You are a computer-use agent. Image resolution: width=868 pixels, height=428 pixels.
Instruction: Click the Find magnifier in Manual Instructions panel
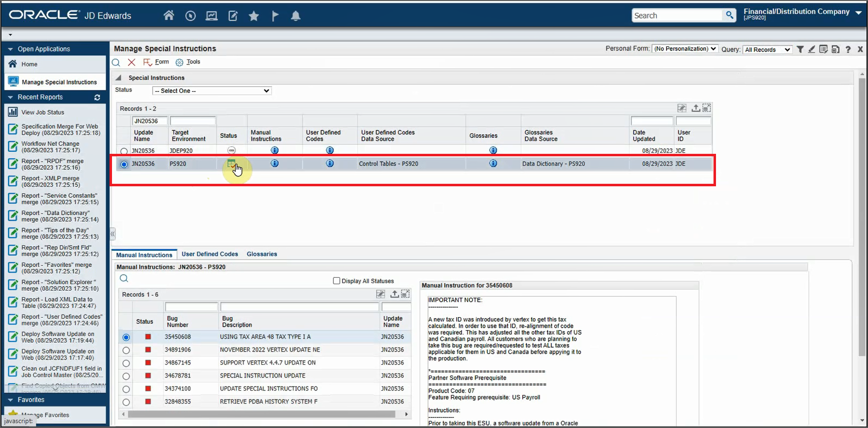pos(124,279)
